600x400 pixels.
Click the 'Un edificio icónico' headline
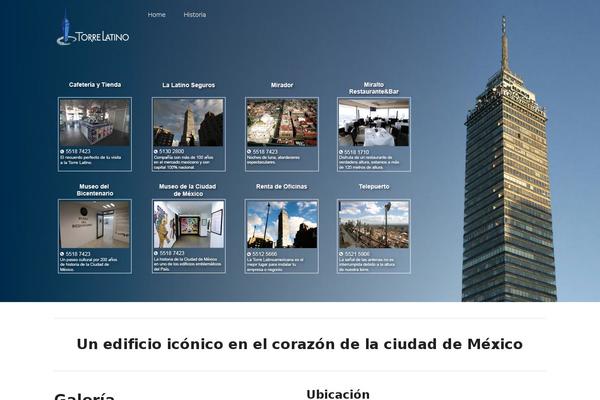pyautogui.click(x=300, y=344)
